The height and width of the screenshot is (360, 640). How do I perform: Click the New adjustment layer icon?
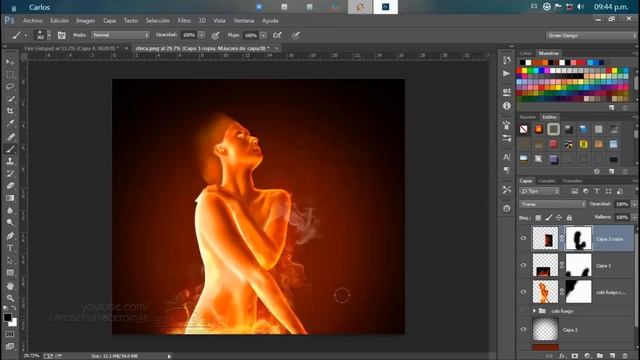(587, 356)
